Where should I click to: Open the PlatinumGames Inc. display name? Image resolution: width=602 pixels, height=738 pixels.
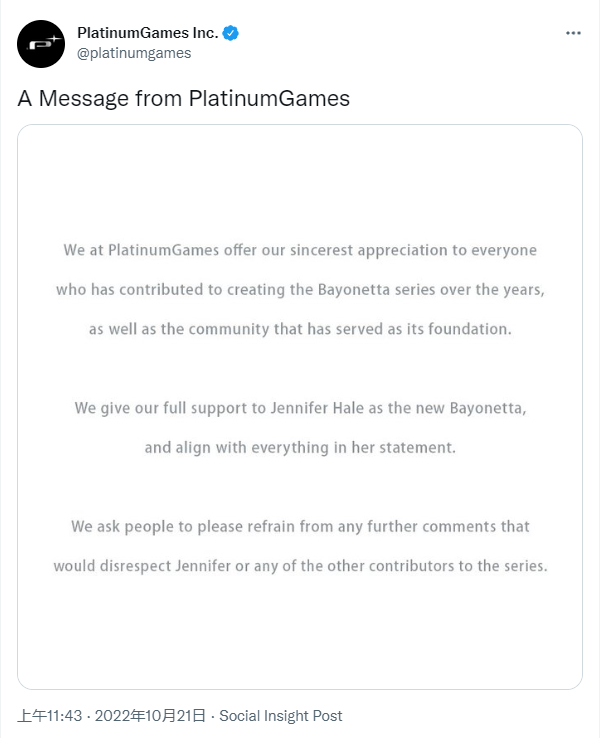click(x=147, y=33)
